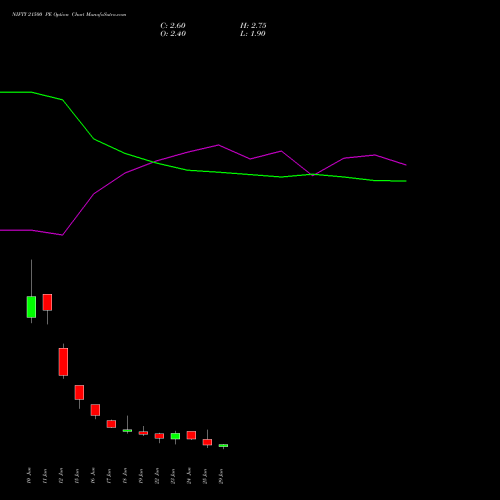Click the open value "O: 2.40"
This screenshot has width=500, height=500.
pos(173,34)
